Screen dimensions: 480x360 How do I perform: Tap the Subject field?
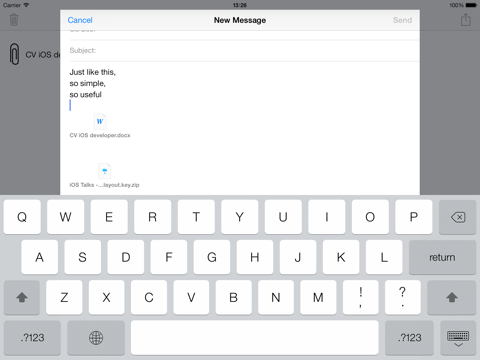[244, 50]
